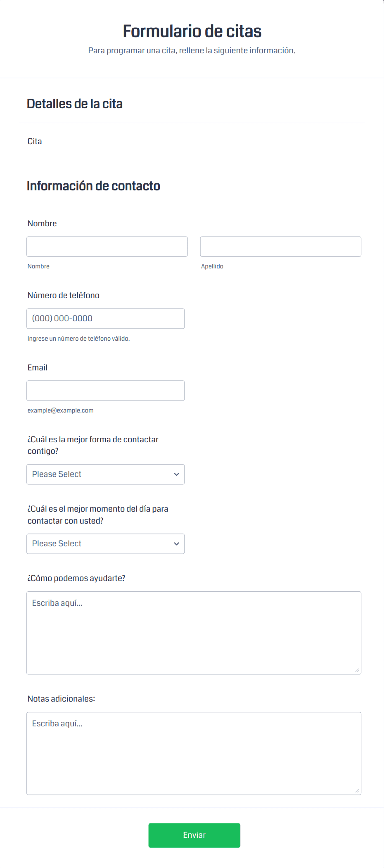The image size is (384, 868).
Task: Click resize handle of 'Notas adicionales' textarea
Action: [357, 791]
